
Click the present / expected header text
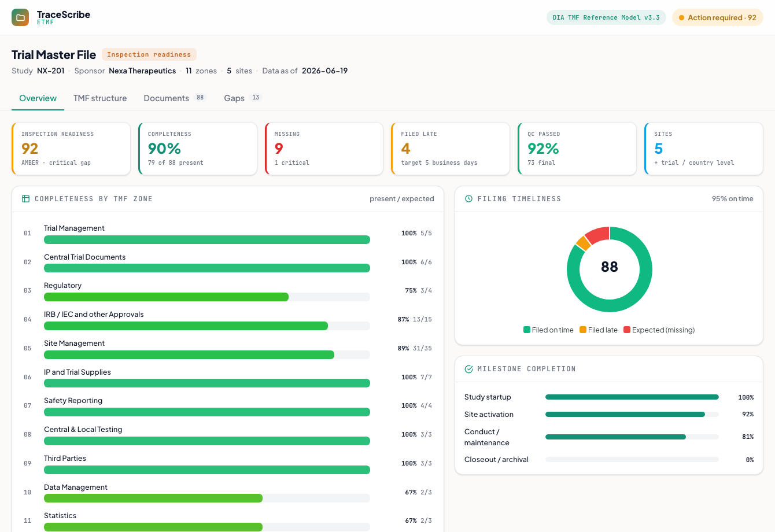point(402,199)
